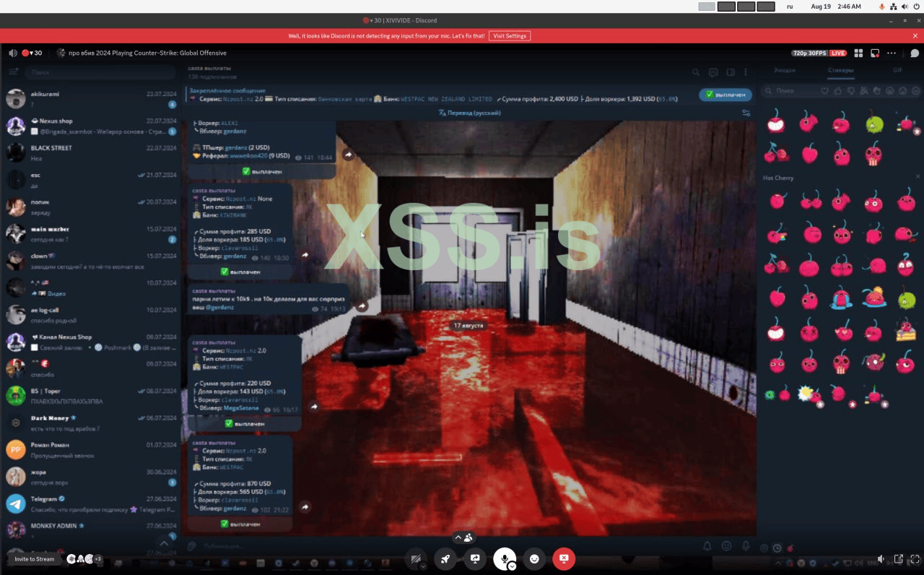Click the Visit Settings button
Screen dimensions: 924x575
[510, 35]
